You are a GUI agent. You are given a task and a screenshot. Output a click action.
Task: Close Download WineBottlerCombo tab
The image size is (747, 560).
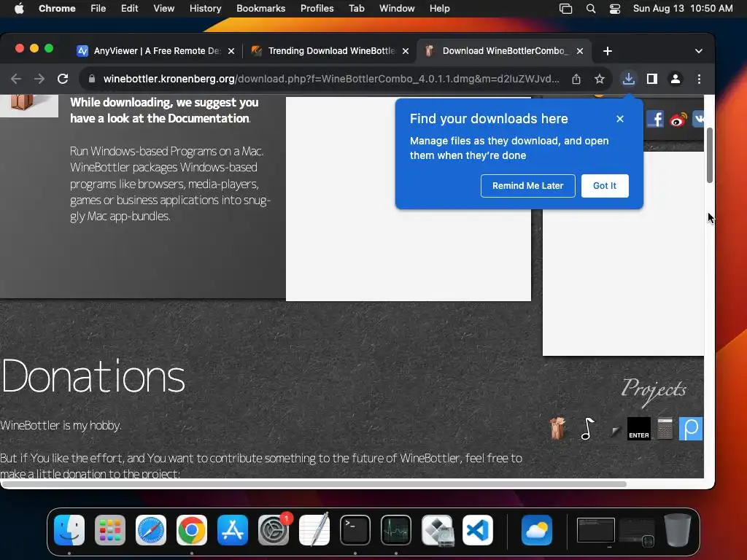(580, 51)
